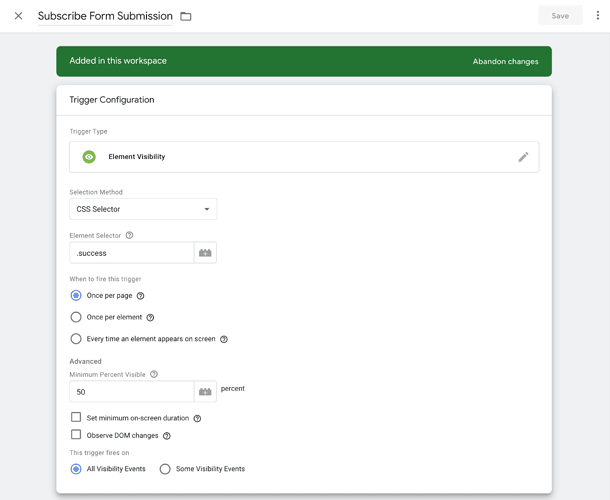Open help for minimum on-screen duration

(197, 418)
